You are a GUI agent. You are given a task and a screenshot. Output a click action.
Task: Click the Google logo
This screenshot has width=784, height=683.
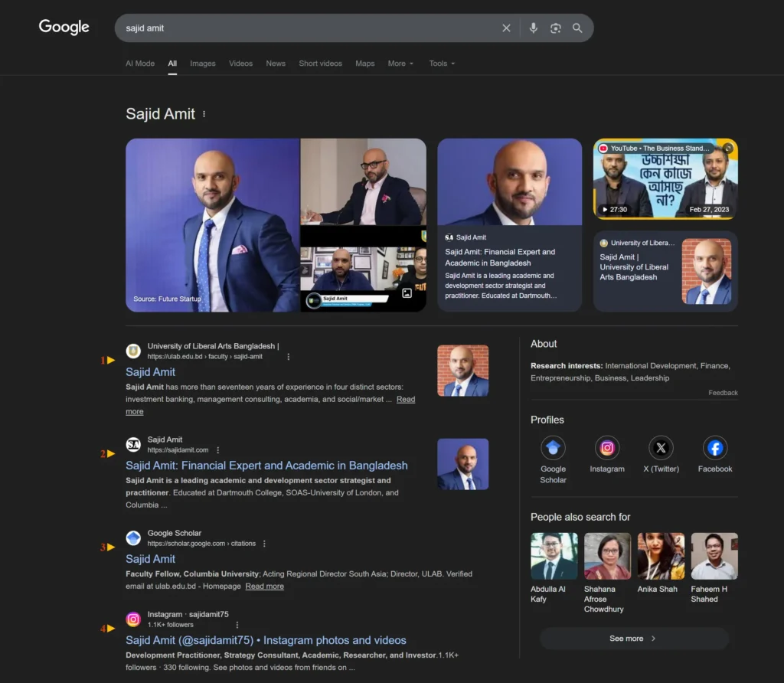click(64, 28)
